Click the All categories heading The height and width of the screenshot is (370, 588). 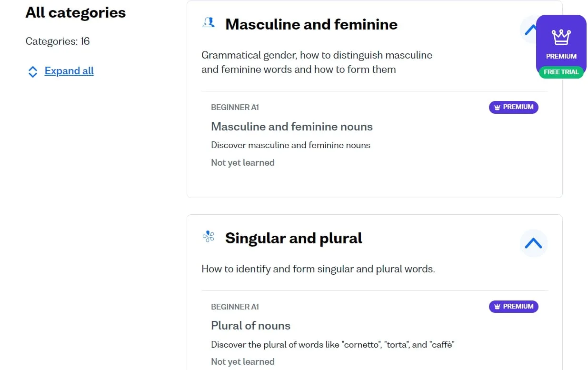[x=76, y=12]
